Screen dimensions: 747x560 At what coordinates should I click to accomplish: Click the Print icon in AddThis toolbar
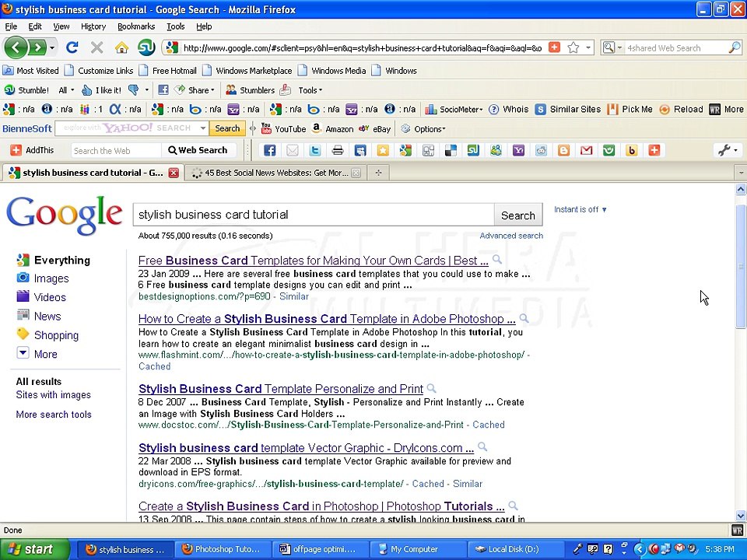click(x=338, y=150)
